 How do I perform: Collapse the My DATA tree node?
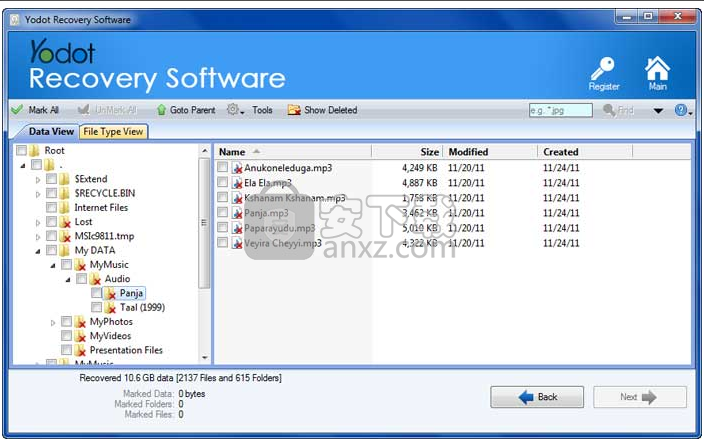pos(38,251)
